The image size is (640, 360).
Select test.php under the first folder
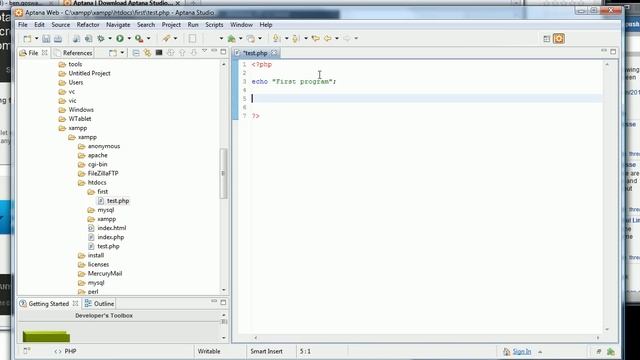(118, 201)
